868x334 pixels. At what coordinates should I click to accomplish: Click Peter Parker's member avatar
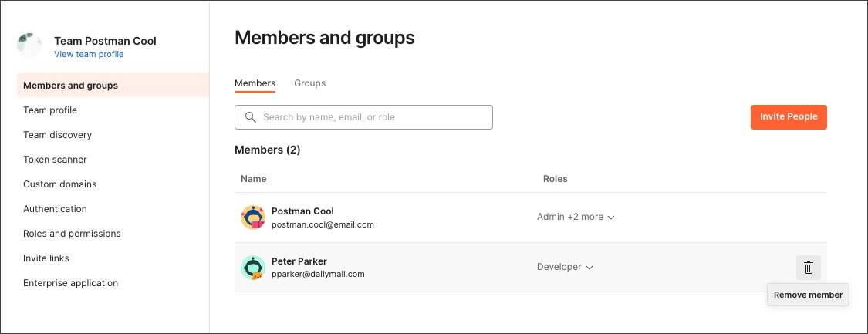[x=253, y=268]
